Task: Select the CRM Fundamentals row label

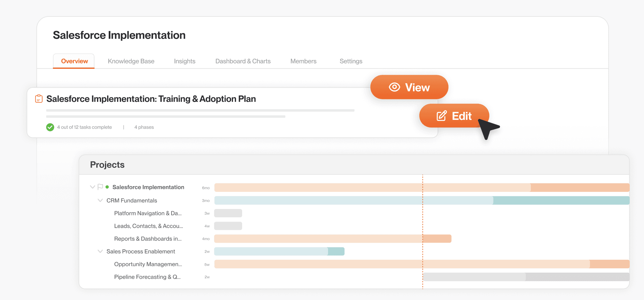Action: click(132, 200)
